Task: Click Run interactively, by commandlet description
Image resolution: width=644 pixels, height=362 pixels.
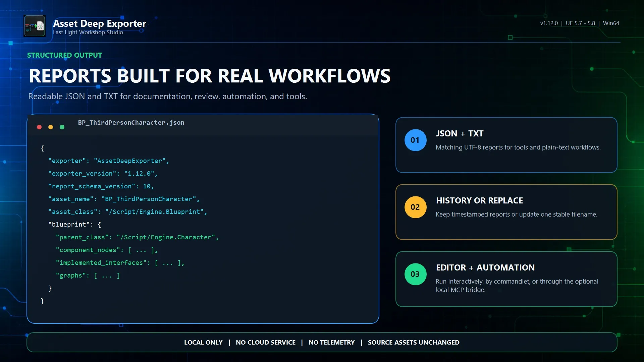Action: tap(517, 286)
